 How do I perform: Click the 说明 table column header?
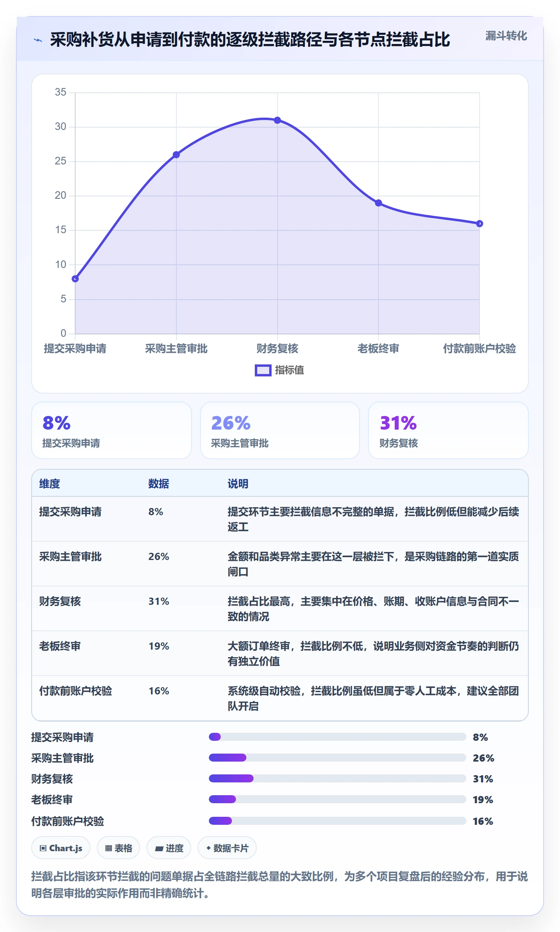pos(238,484)
